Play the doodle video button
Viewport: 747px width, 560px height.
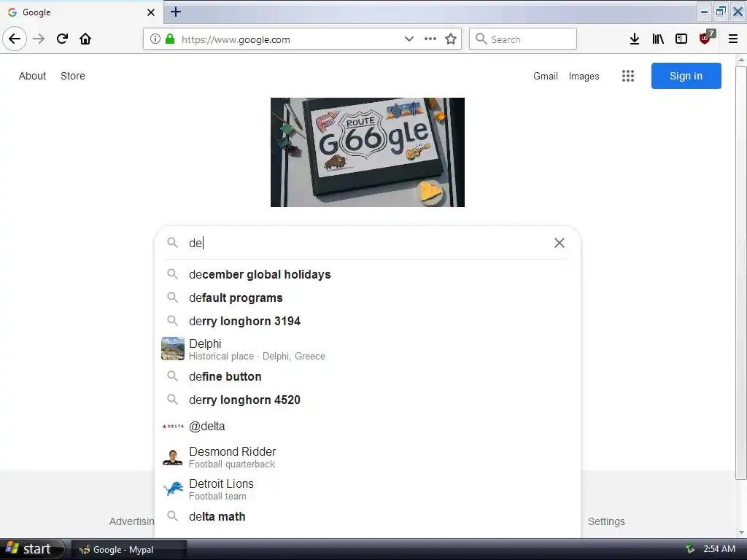pos(430,192)
